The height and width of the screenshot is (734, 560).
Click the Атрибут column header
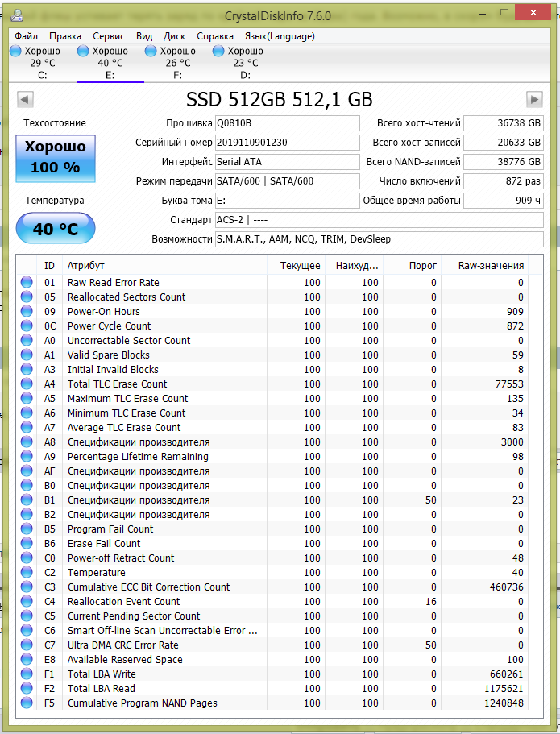tap(164, 265)
